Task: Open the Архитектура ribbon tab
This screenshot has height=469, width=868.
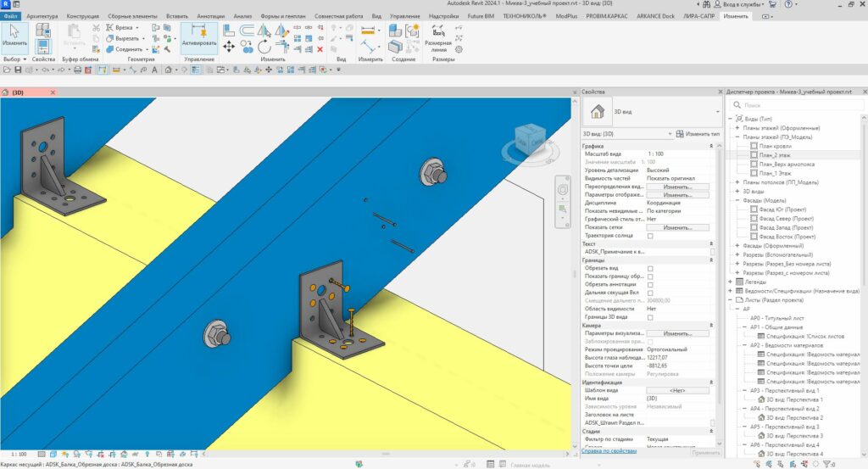Action: coord(42,16)
